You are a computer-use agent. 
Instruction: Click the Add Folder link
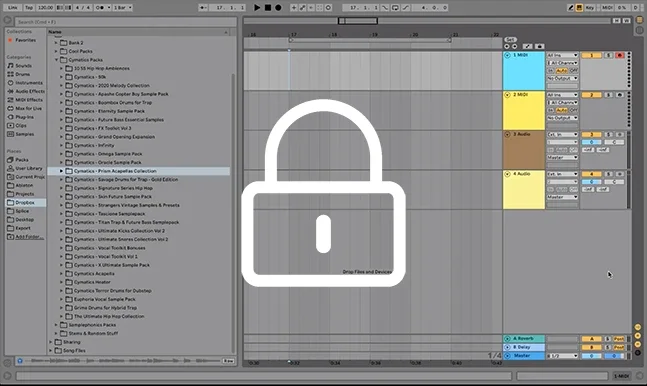(26, 237)
